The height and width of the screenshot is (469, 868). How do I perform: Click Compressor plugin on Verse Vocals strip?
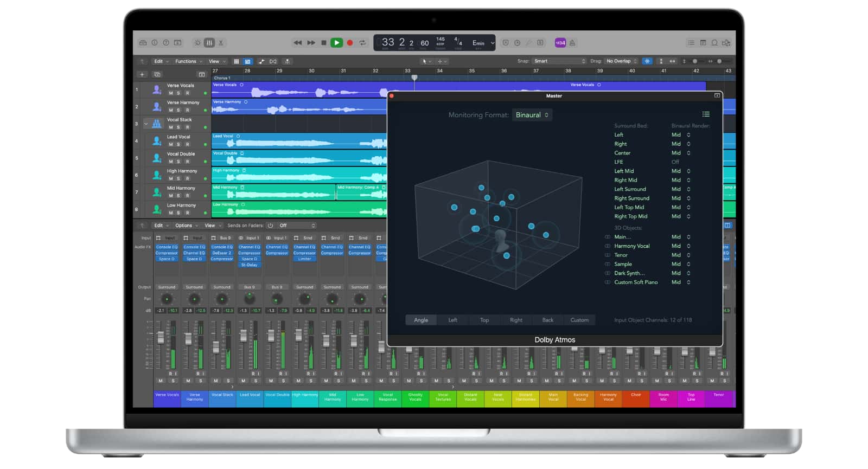pyautogui.click(x=167, y=253)
